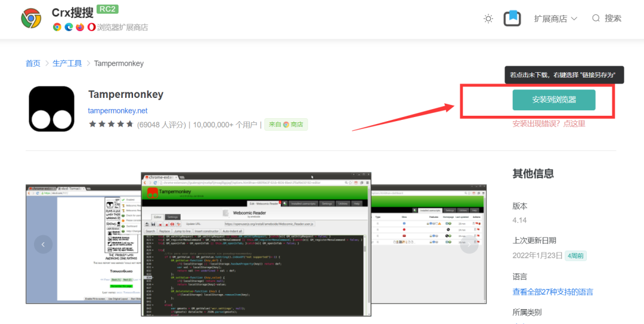The image size is (644, 324).
Task: Click 安装到浏览器 install button
Action: (553, 100)
